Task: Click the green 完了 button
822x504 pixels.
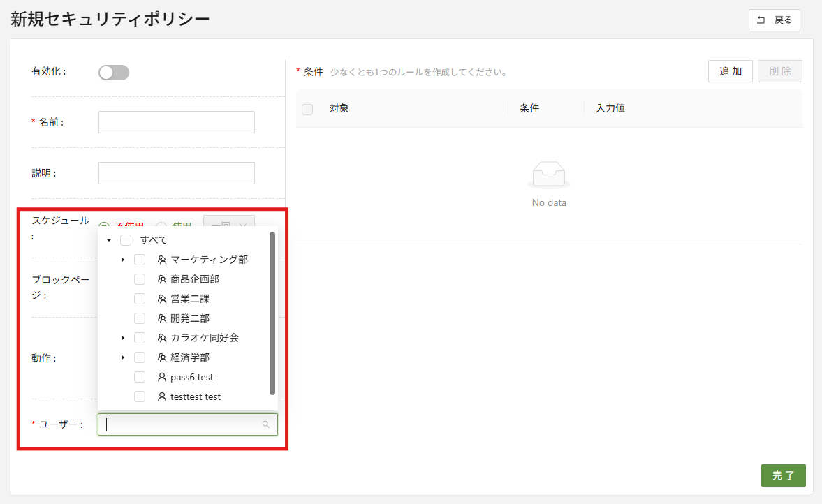Action: coord(783,475)
